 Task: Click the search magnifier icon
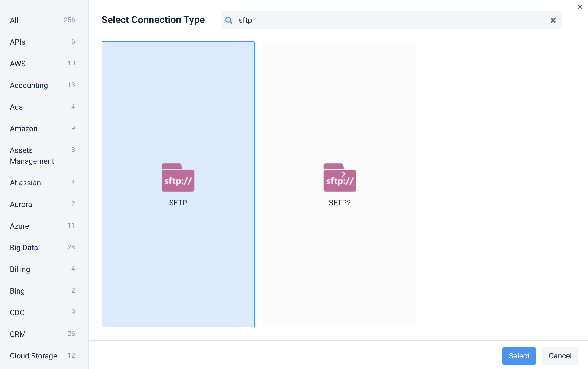(x=229, y=20)
